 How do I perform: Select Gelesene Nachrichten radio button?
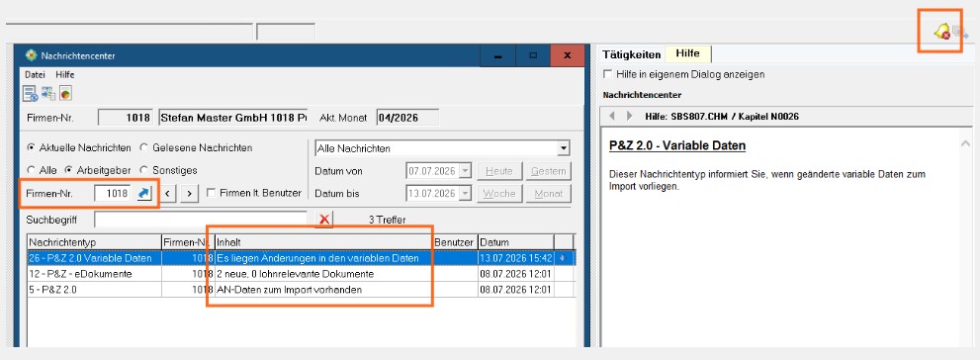[x=143, y=148]
